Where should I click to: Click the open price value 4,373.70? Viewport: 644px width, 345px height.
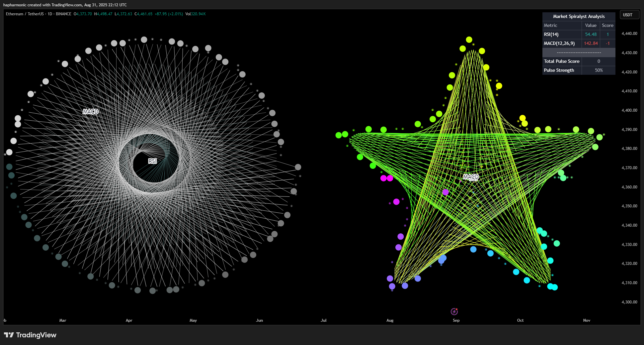[84, 14]
